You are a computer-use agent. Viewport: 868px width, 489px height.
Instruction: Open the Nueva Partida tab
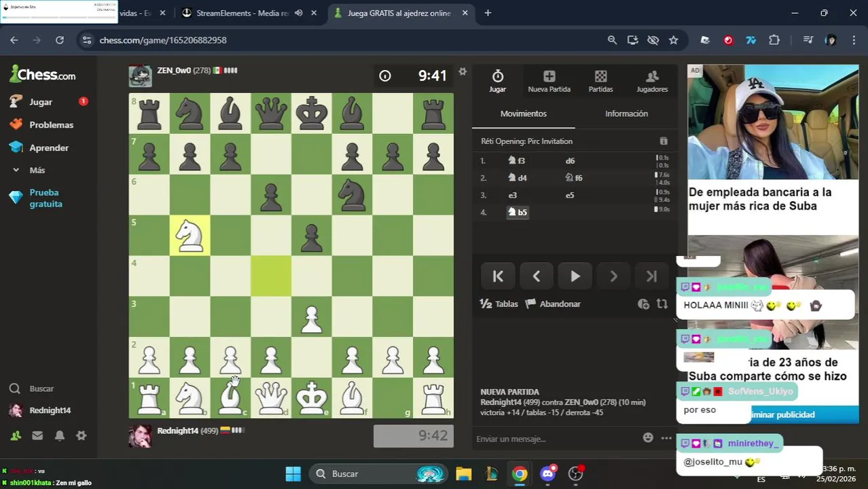[549, 81]
